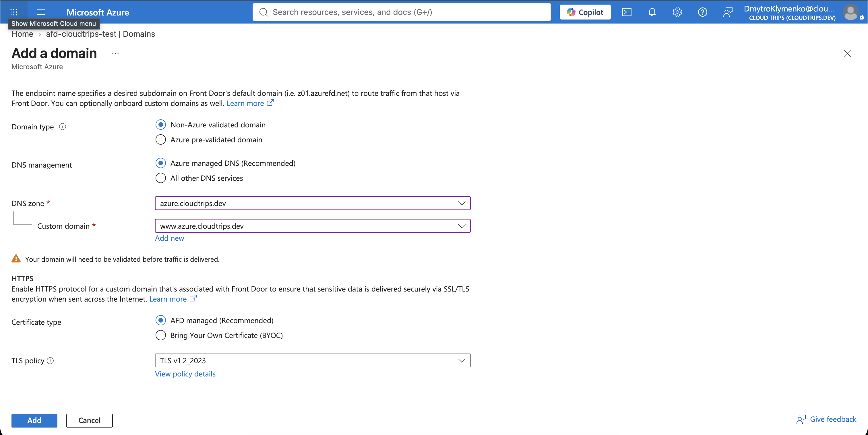Click the warning triangle icon

(16, 259)
